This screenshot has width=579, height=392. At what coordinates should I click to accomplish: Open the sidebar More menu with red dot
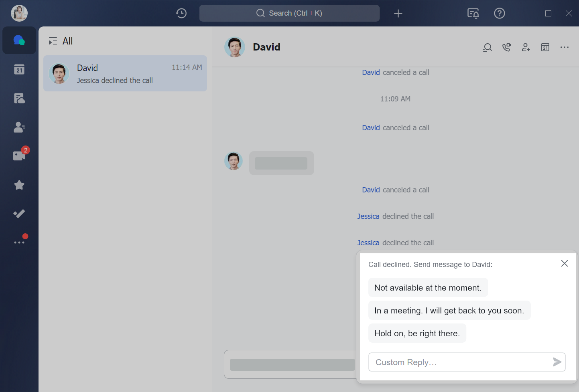[19, 241]
